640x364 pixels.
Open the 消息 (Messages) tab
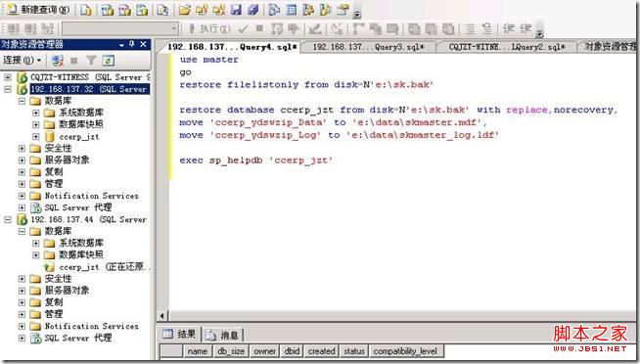click(x=222, y=335)
